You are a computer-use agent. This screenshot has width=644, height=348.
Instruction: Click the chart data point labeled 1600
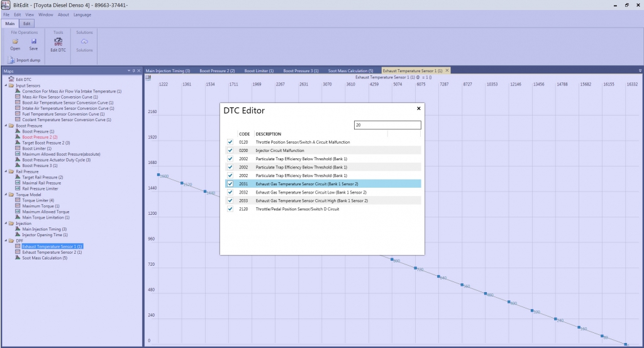coord(158,175)
